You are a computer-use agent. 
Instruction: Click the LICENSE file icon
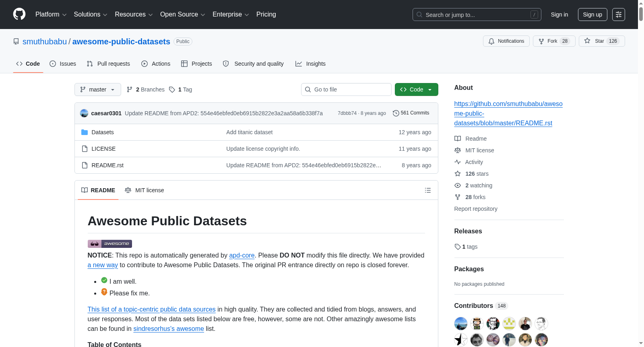pyautogui.click(x=85, y=149)
